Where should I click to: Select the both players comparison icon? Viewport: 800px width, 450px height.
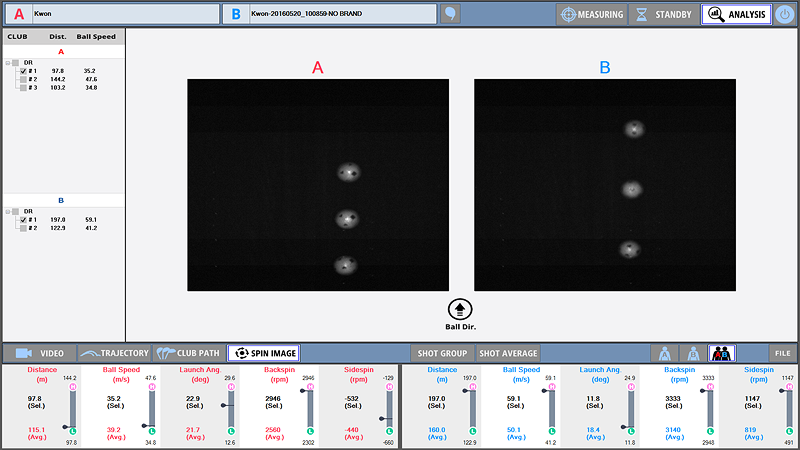pos(721,353)
